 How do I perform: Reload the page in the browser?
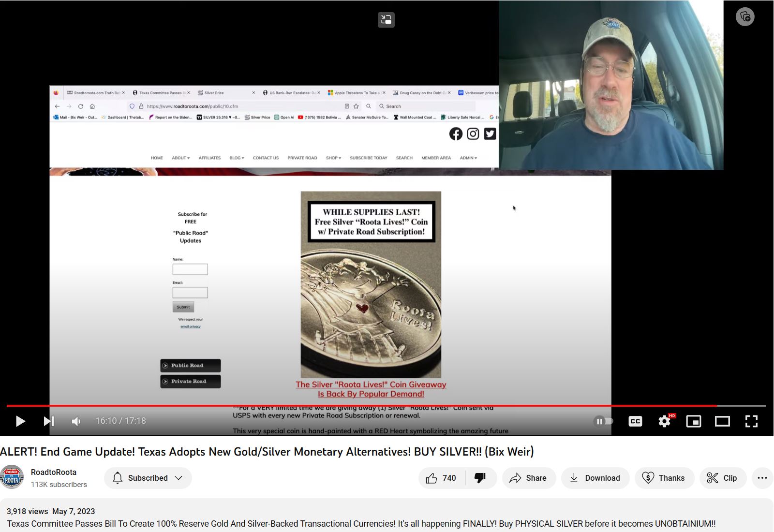coord(80,106)
